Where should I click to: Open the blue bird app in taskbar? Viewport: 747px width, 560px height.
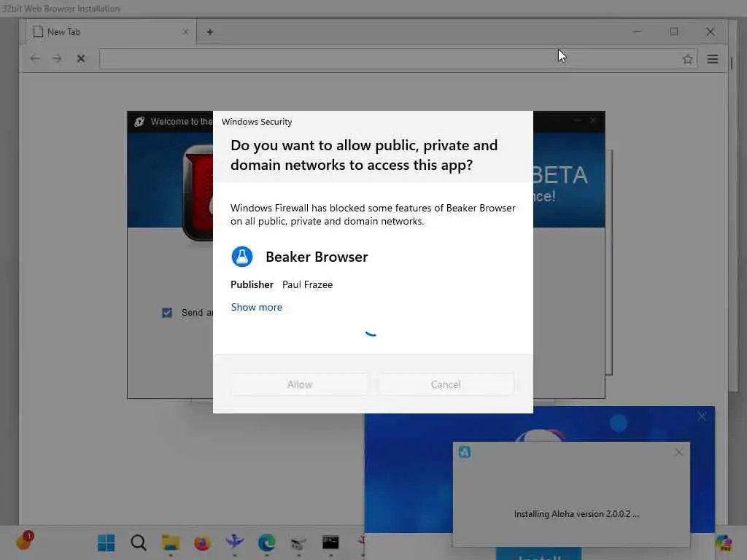pos(234,542)
